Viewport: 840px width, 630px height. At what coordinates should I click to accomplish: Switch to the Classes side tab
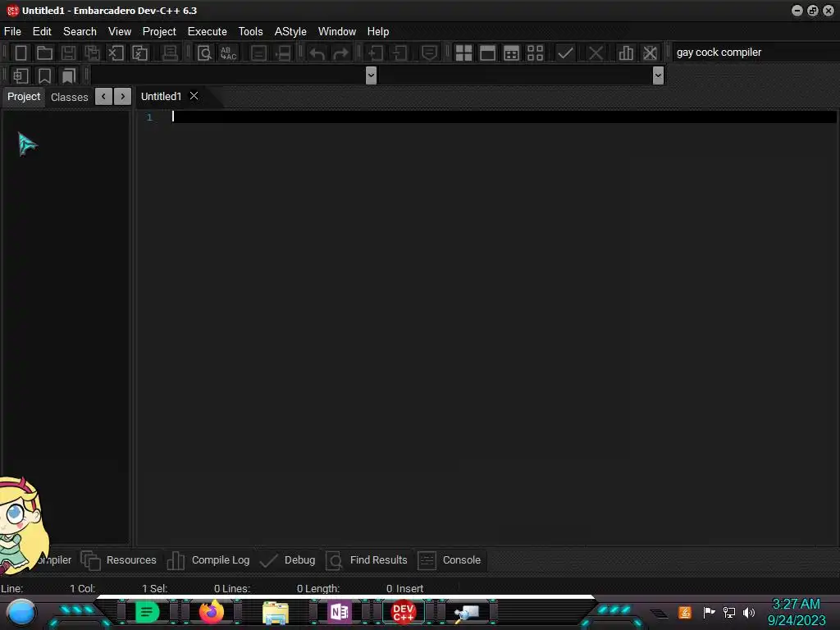pos(69,97)
